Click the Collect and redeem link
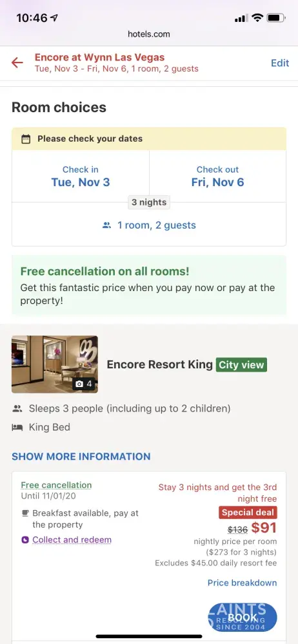This screenshot has height=644, width=298. point(72,540)
